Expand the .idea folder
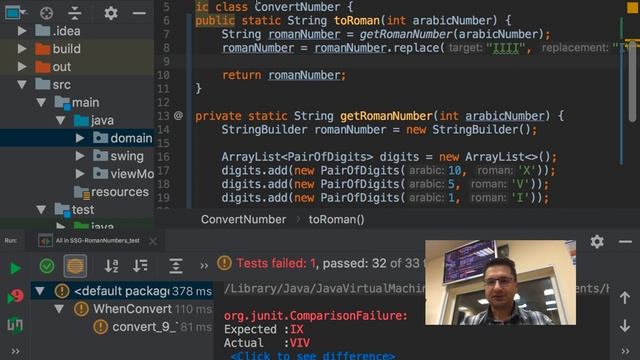Screen dimensions: 640x360 22,31
